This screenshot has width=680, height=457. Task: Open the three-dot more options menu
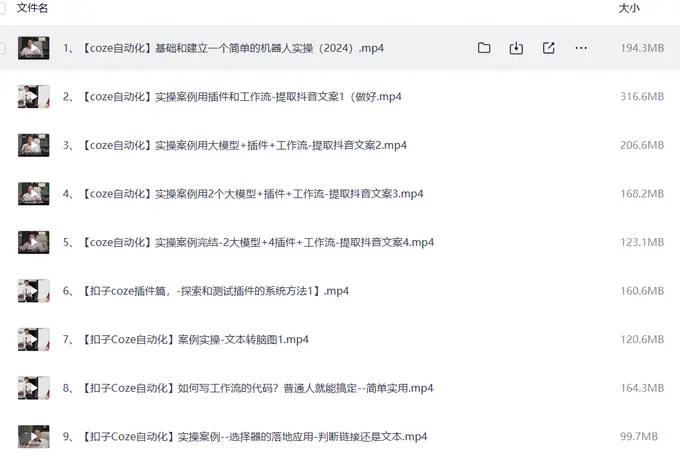point(581,48)
